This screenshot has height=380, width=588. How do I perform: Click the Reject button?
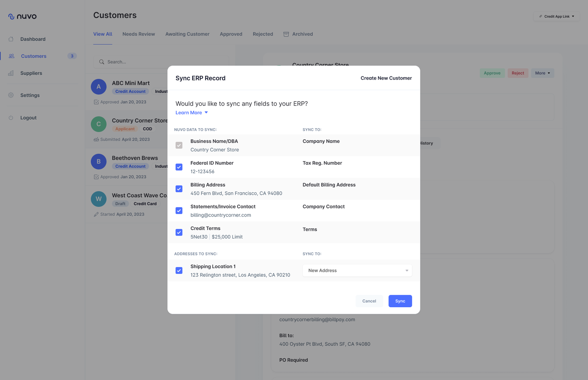(x=518, y=73)
